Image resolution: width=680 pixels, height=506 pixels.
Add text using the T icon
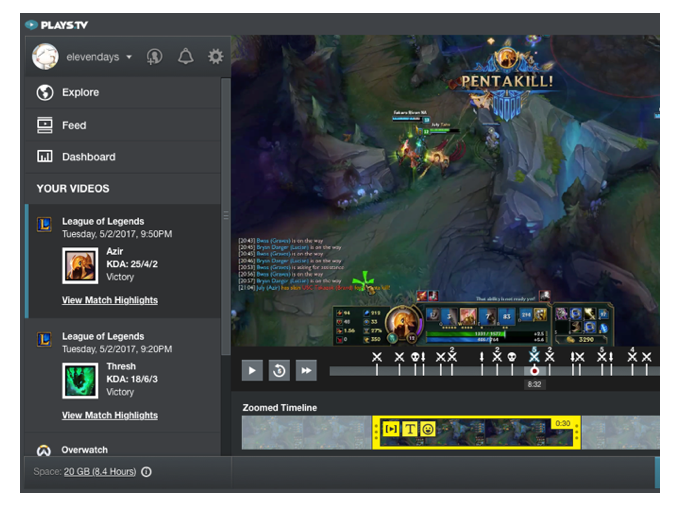409,429
